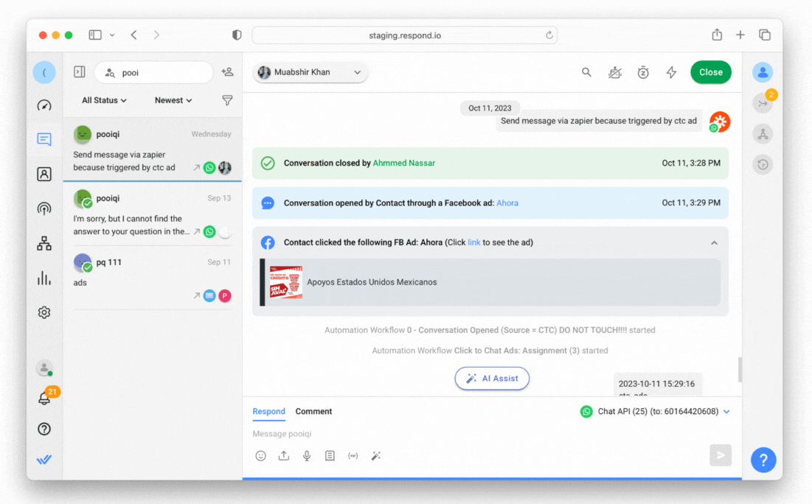The width and height of the screenshot is (812, 504).
Task: Toggle the Safari sidebar icon
Action: [95, 35]
